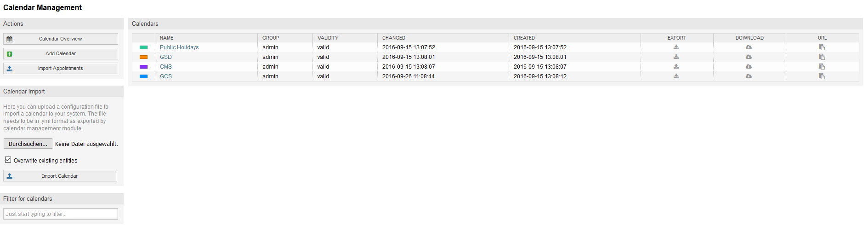Open Import Appointments
Screen dimensions: 868x227
click(x=61, y=69)
